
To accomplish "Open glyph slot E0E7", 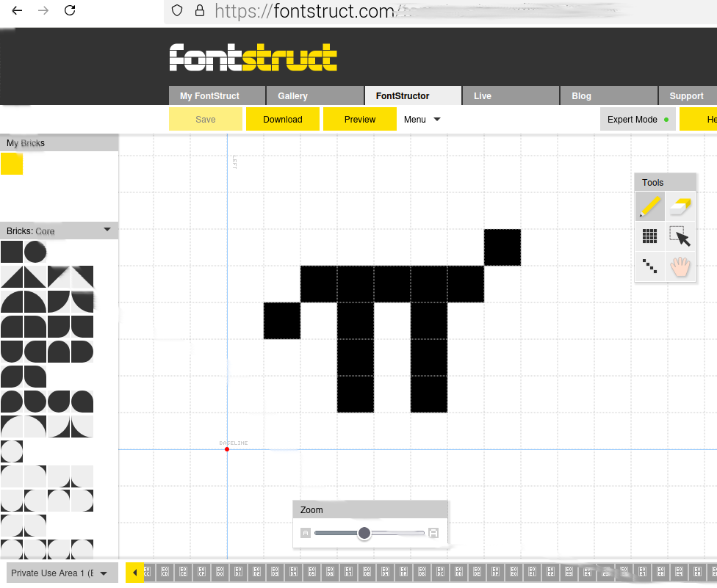I will coord(643,572).
